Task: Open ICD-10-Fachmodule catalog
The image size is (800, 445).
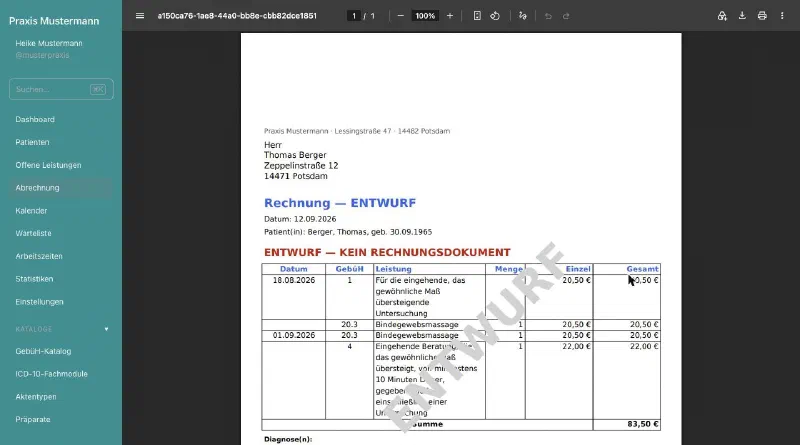Action: pos(51,374)
